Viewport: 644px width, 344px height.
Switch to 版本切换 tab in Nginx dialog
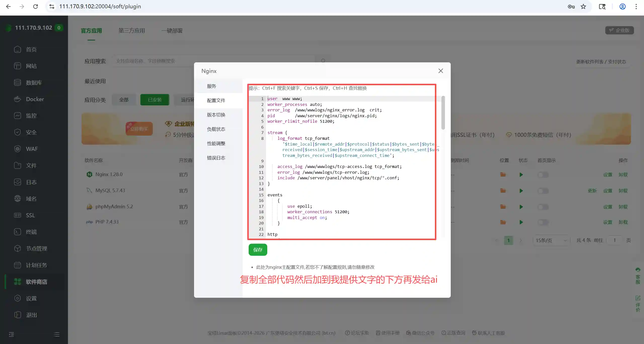[x=216, y=115]
